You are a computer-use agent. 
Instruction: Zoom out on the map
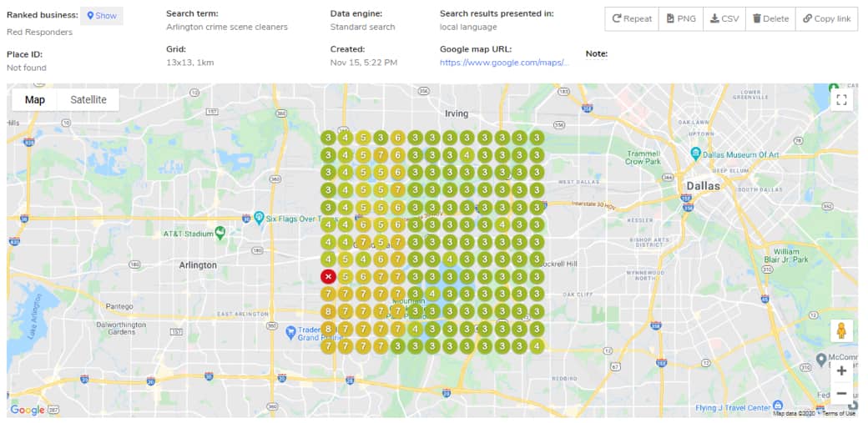pyautogui.click(x=841, y=393)
